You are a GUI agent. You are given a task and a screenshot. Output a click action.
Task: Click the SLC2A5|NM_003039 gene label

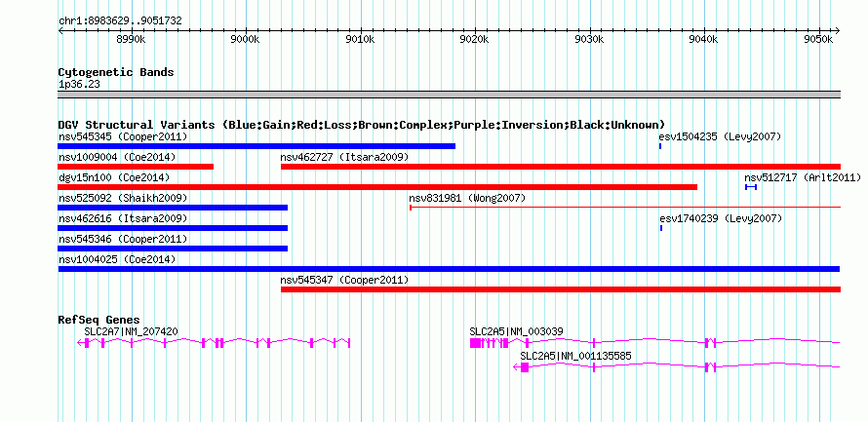517,331
